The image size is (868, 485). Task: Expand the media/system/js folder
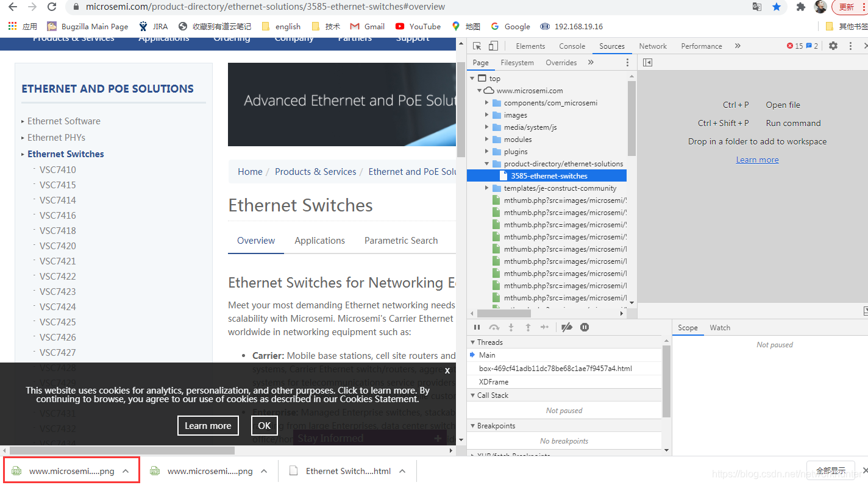click(487, 127)
